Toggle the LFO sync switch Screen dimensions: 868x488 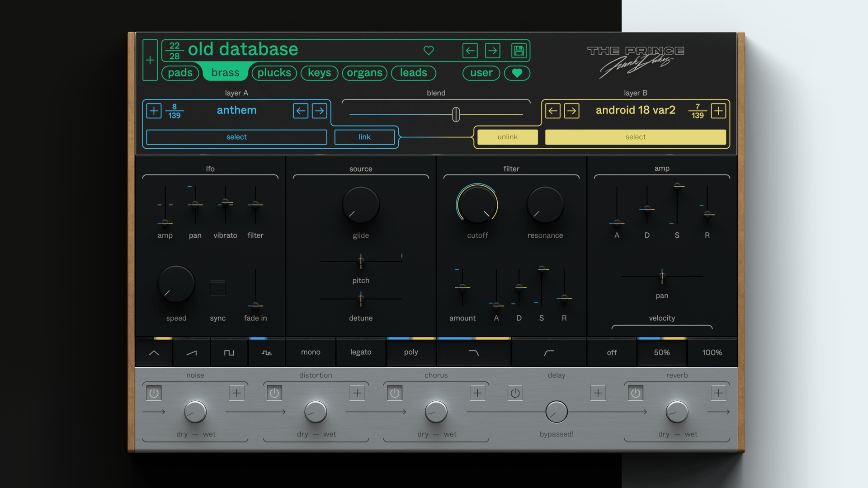click(x=218, y=287)
